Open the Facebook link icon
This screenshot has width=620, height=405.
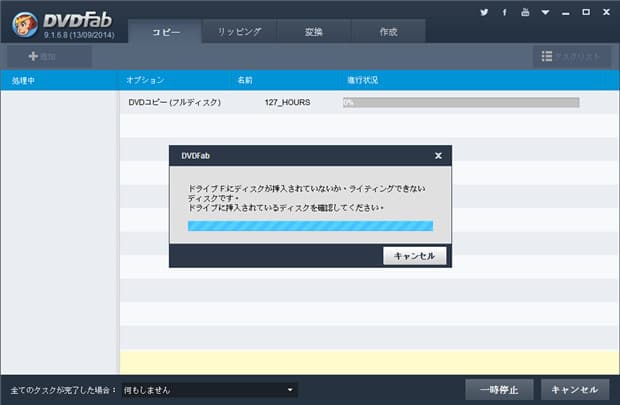tap(504, 13)
